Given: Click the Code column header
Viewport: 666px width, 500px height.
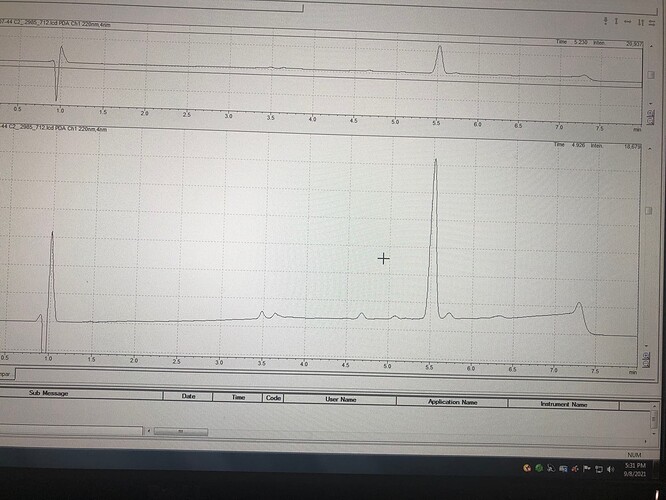Looking at the screenshot, I should point(272,397).
